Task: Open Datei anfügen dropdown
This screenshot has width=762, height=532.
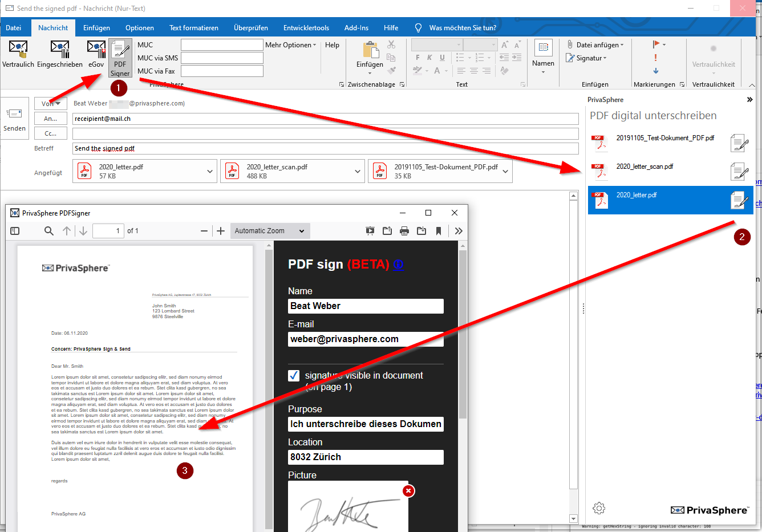Action: point(595,44)
